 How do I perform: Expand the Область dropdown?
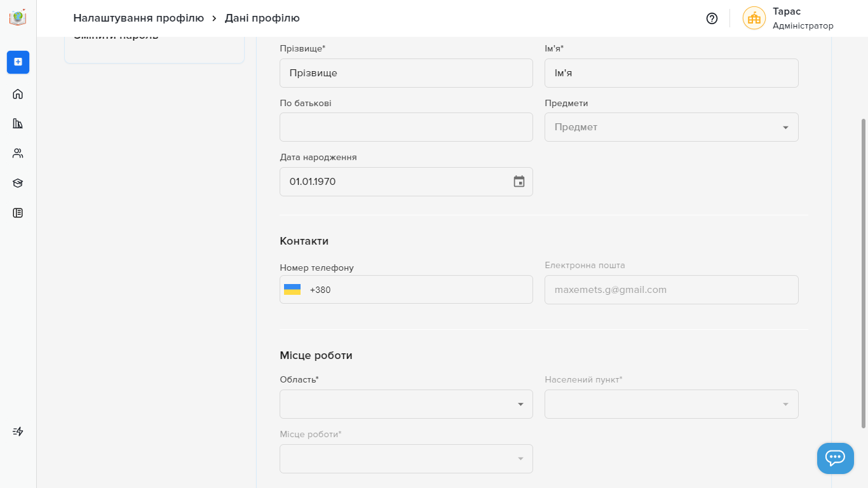pyautogui.click(x=406, y=404)
